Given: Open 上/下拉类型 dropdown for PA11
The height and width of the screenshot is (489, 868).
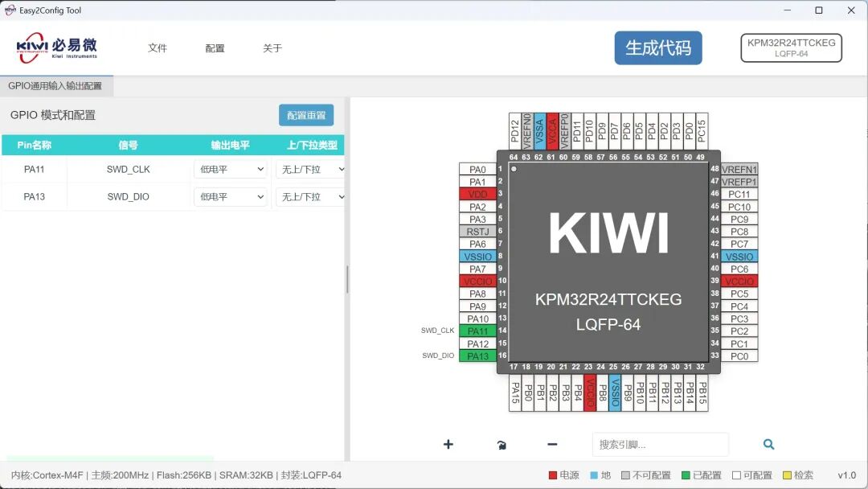Looking at the screenshot, I should click(x=310, y=170).
